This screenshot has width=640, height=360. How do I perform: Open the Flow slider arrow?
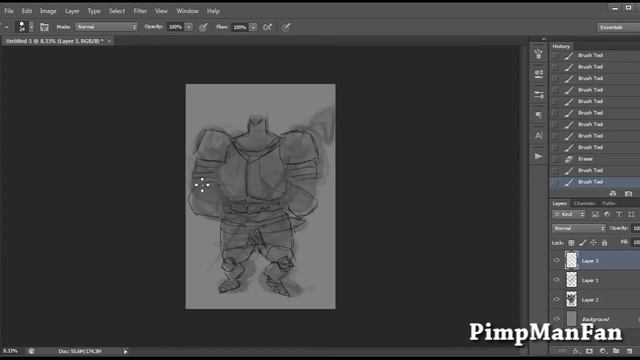[253, 27]
